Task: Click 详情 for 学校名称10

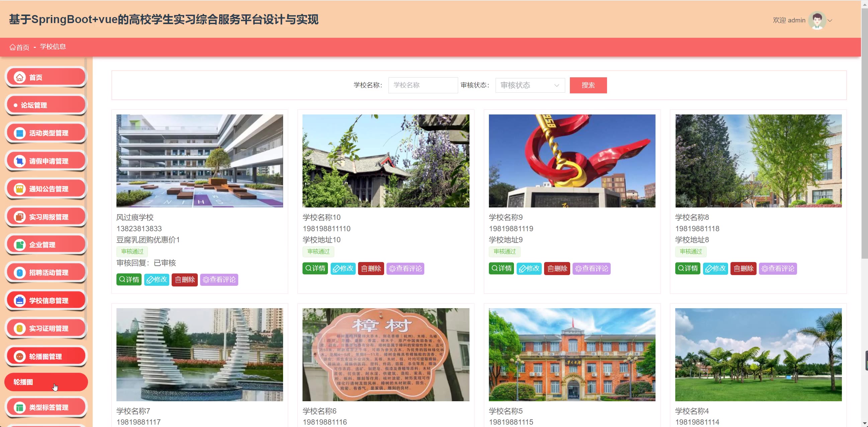Action: [315, 268]
